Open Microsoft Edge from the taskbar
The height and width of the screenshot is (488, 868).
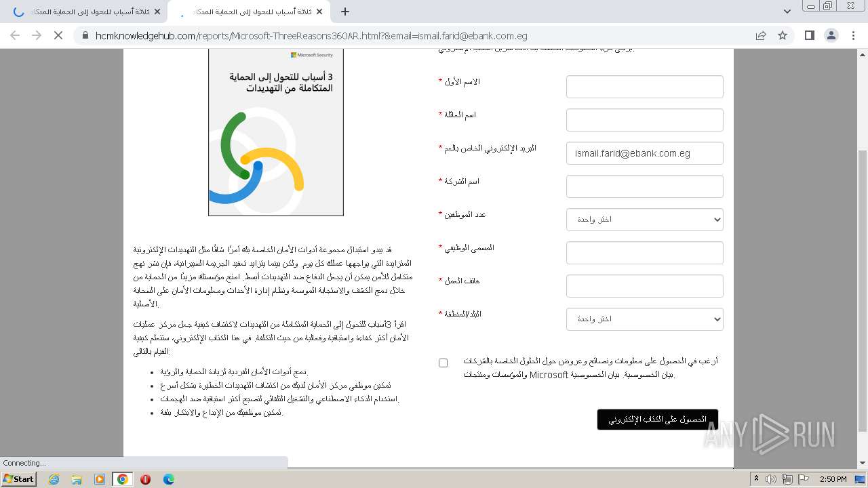click(168, 479)
